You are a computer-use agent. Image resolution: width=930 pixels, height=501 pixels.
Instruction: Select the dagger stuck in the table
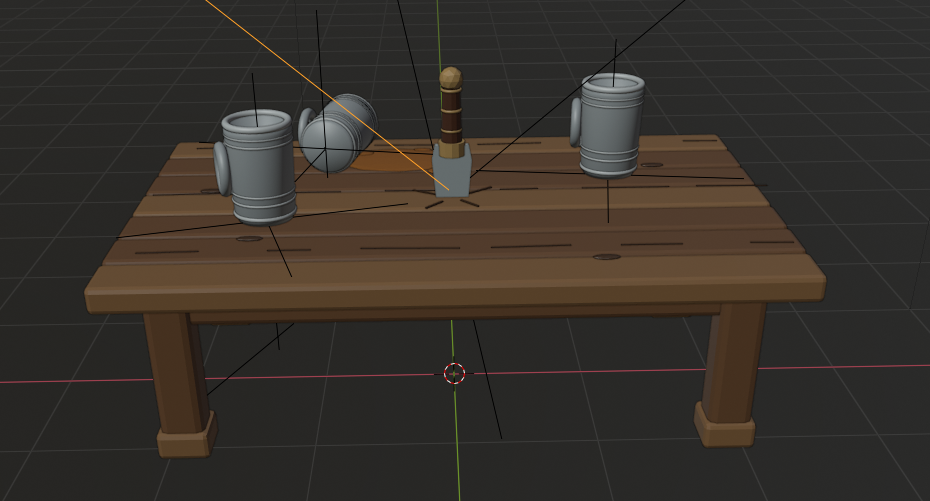click(453, 132)
